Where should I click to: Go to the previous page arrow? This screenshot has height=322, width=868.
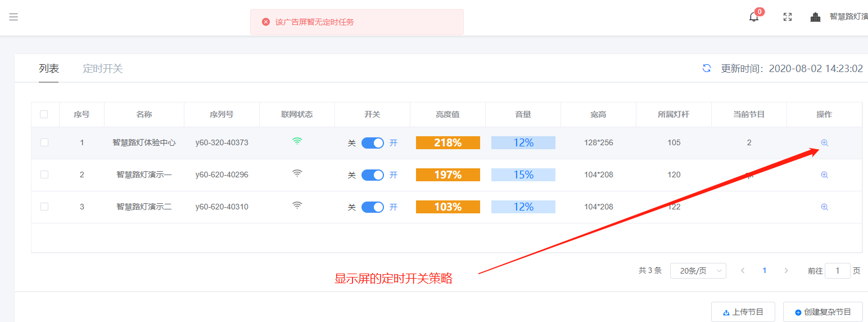pos(743,271)
